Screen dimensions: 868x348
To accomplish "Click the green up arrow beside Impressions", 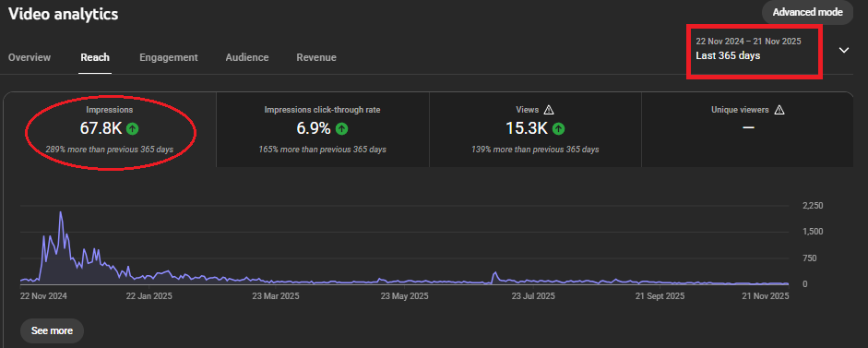I will pyautogui.click(x=132, y=128).
